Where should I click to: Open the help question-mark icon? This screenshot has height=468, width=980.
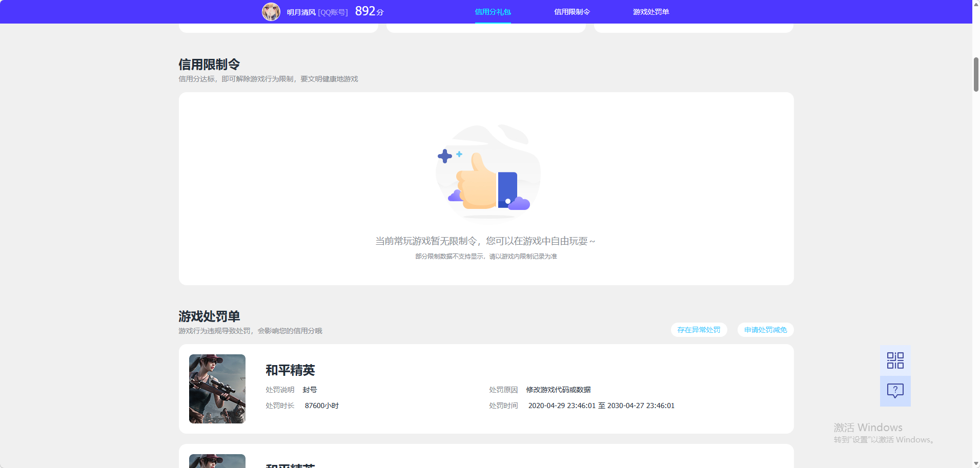click(895, 391)
